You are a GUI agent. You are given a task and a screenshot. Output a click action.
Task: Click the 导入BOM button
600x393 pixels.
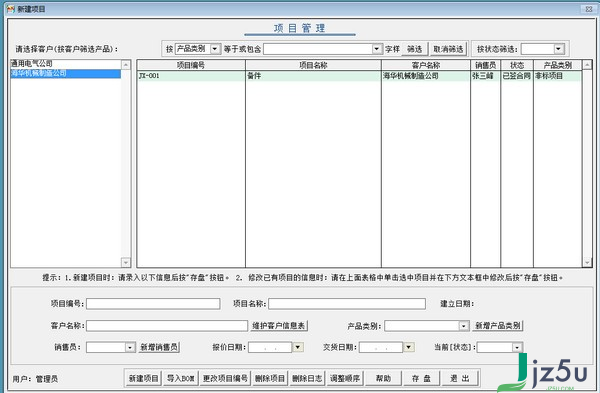181,378
